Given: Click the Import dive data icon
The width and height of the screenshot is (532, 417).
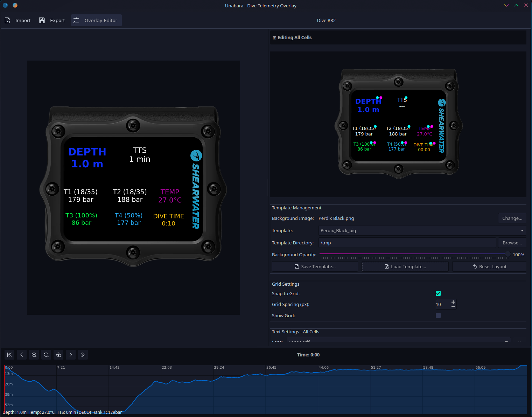Looking at the screenshot, I should click(7, 20).
